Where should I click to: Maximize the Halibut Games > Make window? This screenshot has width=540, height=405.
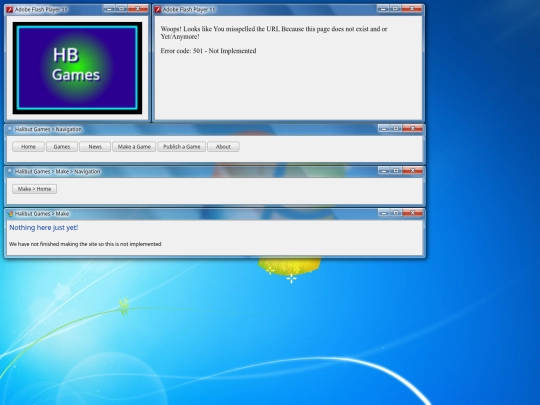point(396,213)
